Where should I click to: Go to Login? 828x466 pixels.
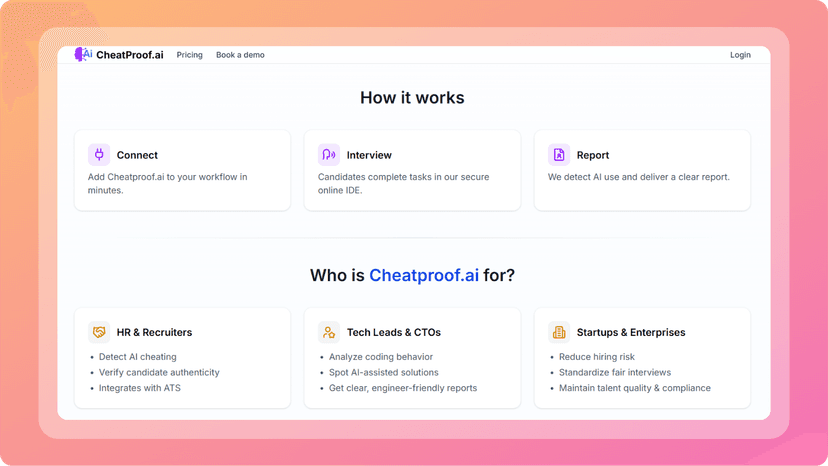740,55
